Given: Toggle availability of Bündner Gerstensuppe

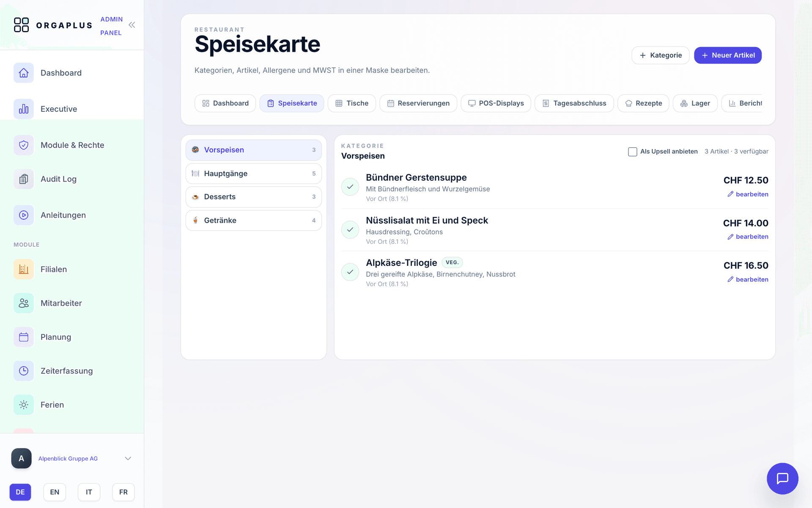Looking at the screenshot, I should [x=350, y=187].
